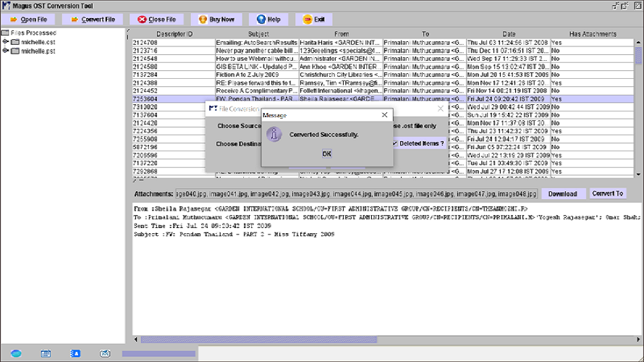Click the preview pane scroll-right arrow
Image resolution: width=644 pixels, height=362 pixels.
coord(638,340)
